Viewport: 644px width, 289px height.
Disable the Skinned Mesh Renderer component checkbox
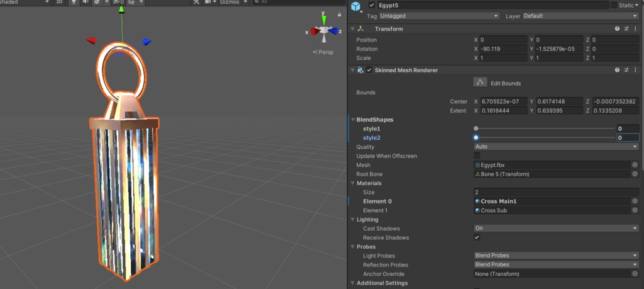[x=369, y=71]
